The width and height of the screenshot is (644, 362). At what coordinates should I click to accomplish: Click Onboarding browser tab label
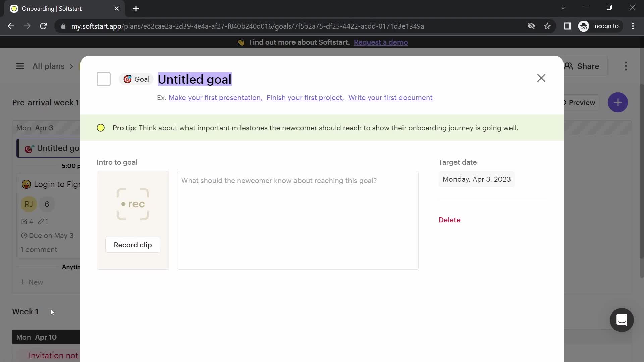[x=52, y=8]
